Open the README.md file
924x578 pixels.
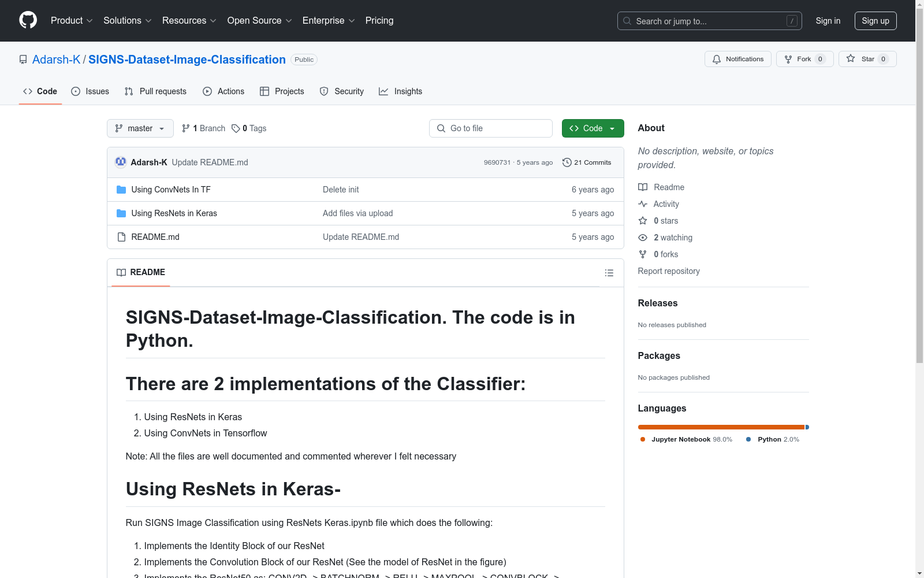coord(155,237)
